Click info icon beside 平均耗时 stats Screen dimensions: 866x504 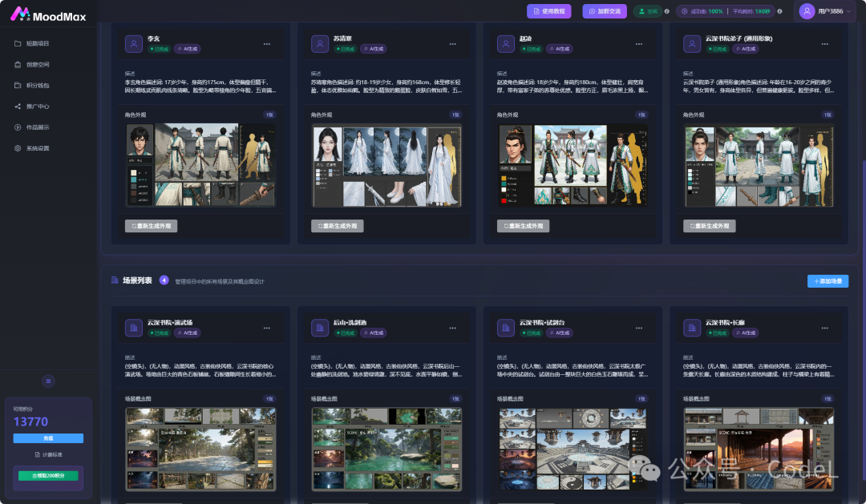pos(779,11)
